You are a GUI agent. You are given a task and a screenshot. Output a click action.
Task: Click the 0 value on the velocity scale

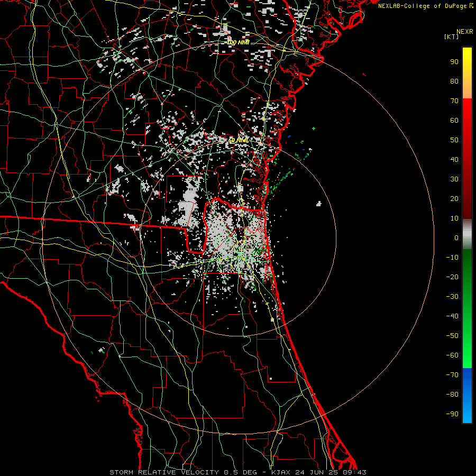pyautogui.click(x=456, y=238)
